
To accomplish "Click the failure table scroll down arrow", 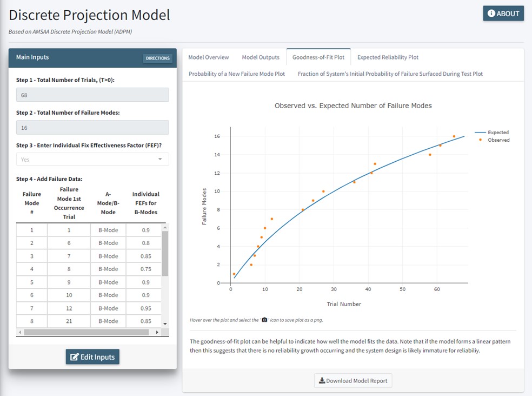I will [x=165, y=323].
